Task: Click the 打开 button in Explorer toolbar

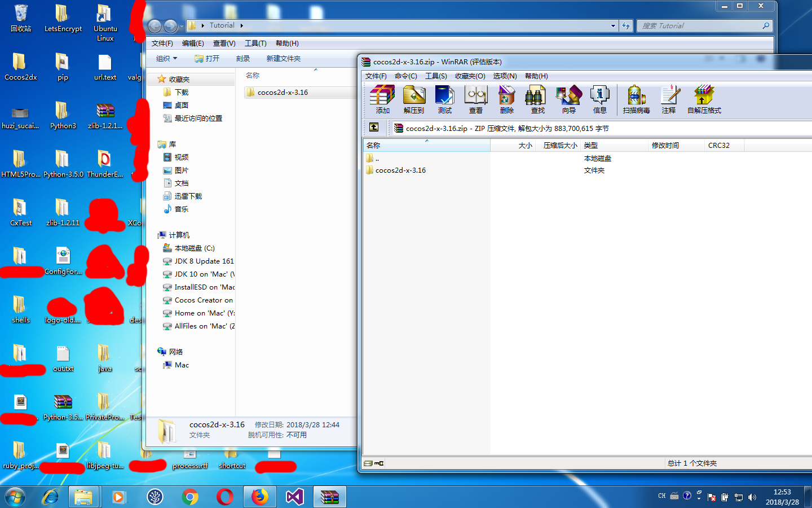Action: pyautogui.click(x=207, y=59)
